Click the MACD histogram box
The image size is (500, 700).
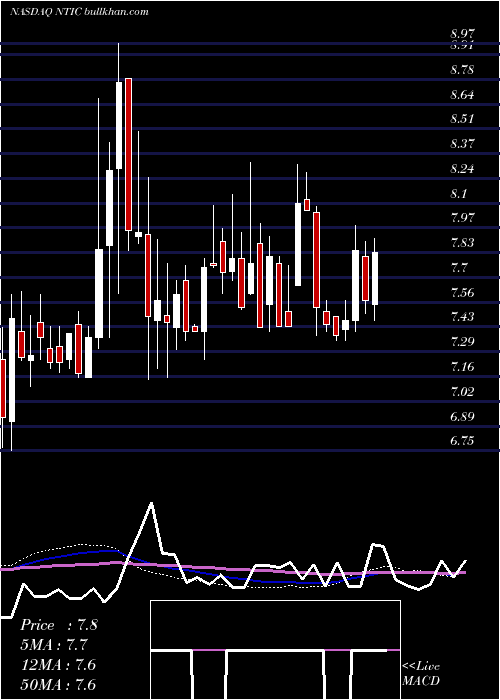point(275,650)
